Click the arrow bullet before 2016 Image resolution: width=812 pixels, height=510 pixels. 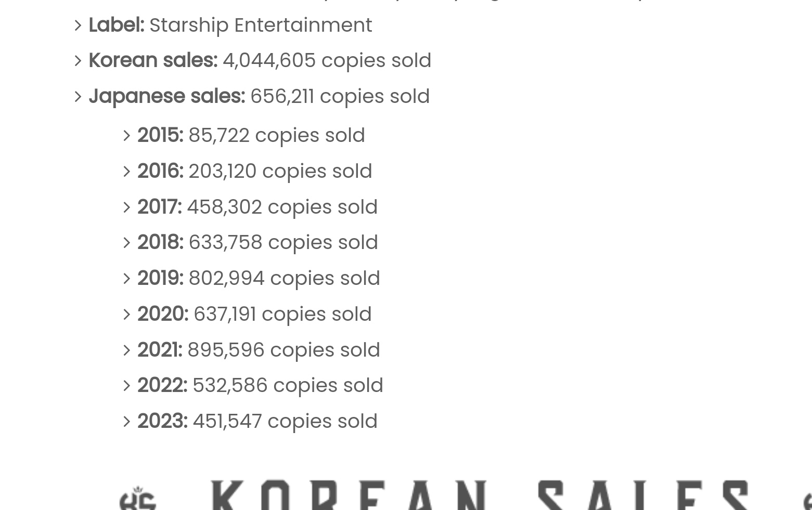click(x=126, y=172)
